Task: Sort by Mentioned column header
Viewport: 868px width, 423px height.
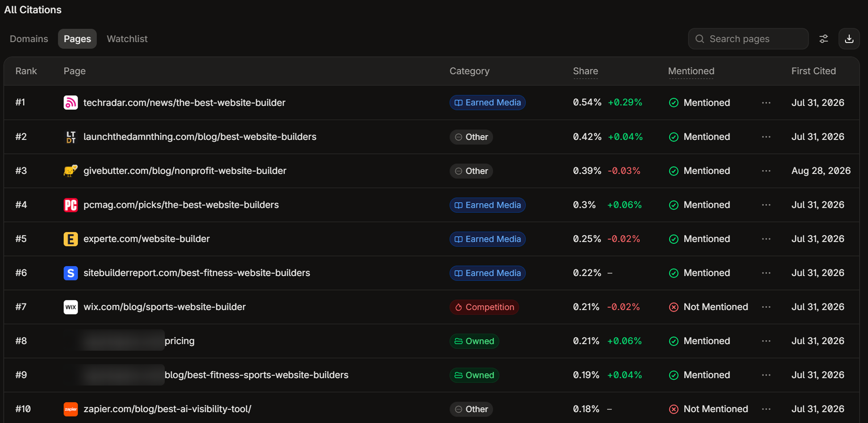Action: click(x=691, y=71)
